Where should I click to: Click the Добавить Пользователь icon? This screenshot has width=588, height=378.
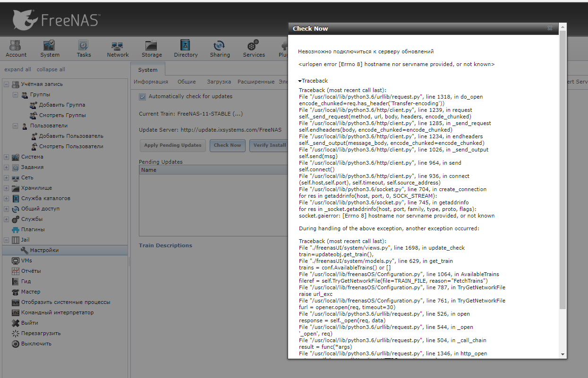(x=34, y=136)
